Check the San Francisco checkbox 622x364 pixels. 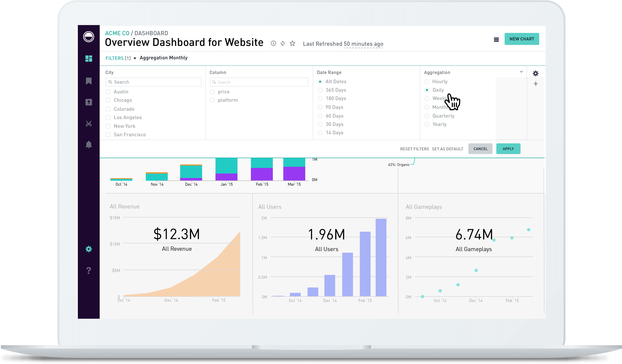coord(108,135)
